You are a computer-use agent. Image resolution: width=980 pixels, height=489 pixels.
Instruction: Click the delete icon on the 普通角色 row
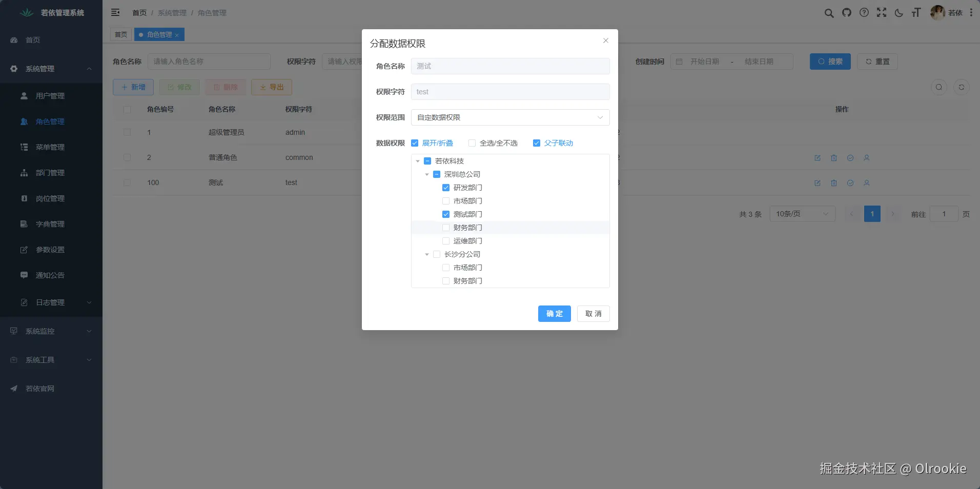(x=833, y=158)
